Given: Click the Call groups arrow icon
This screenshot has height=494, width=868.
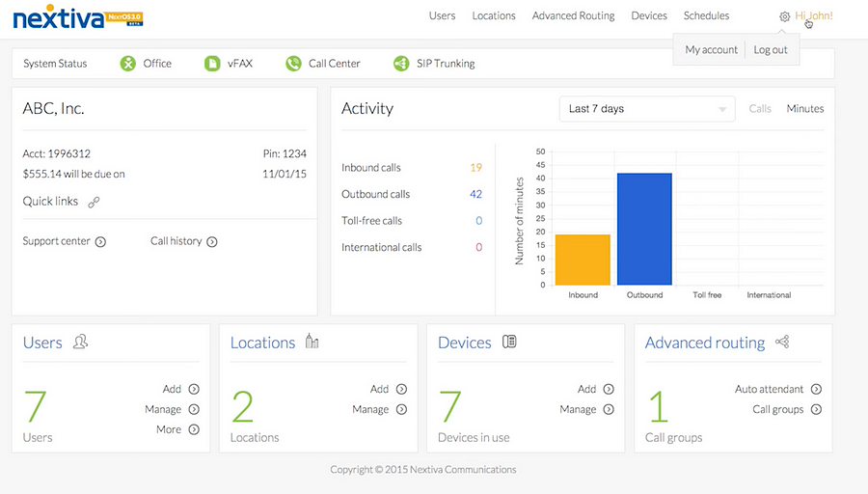Looking at the screenshot, I should [817, 409].
